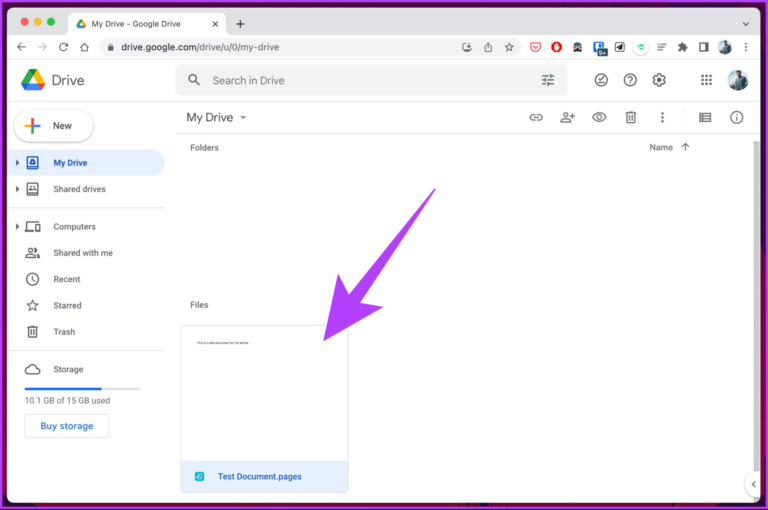Open search filter options icon
The height and width of the screenshot is (510, 768).
coord(548,80)
